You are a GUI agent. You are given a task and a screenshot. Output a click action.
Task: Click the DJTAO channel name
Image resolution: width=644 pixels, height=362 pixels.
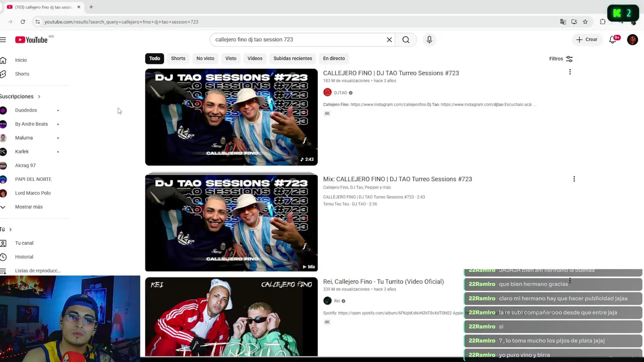[341, 93]
